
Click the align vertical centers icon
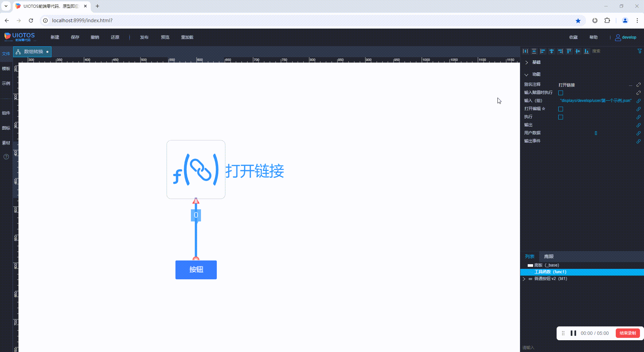(578, 51)
